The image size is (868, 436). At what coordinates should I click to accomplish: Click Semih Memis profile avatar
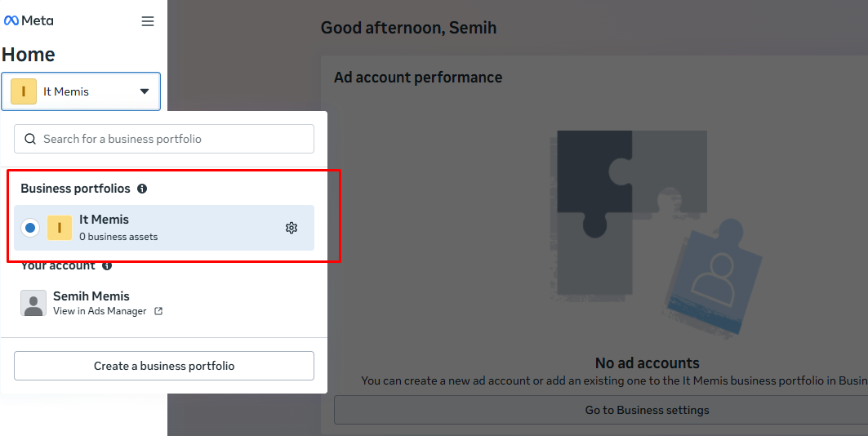33,303
